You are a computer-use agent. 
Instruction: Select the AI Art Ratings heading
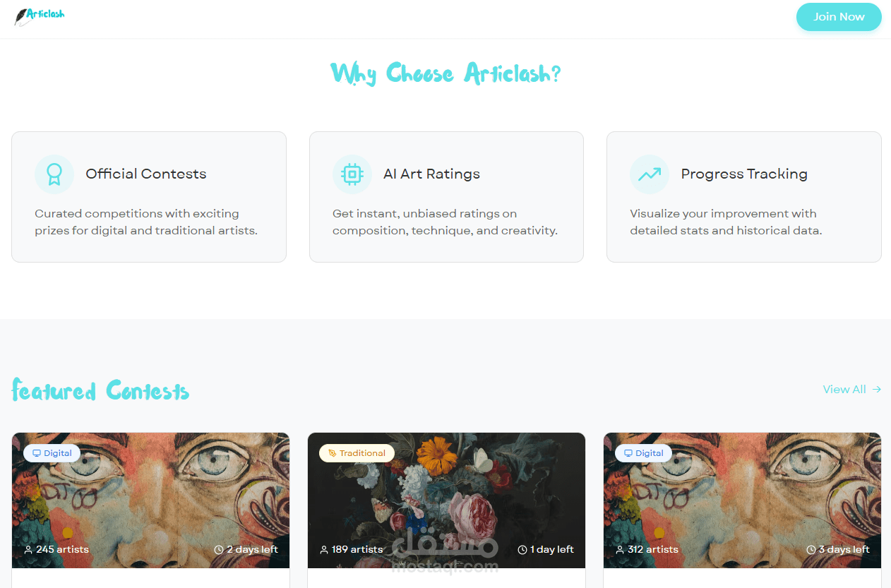[x=431, y=174]
